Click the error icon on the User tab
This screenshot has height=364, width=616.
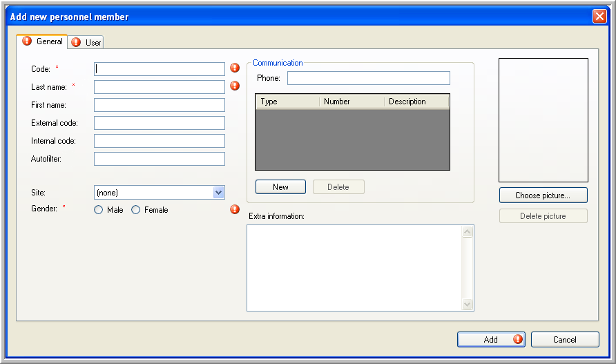click(76, 43)
